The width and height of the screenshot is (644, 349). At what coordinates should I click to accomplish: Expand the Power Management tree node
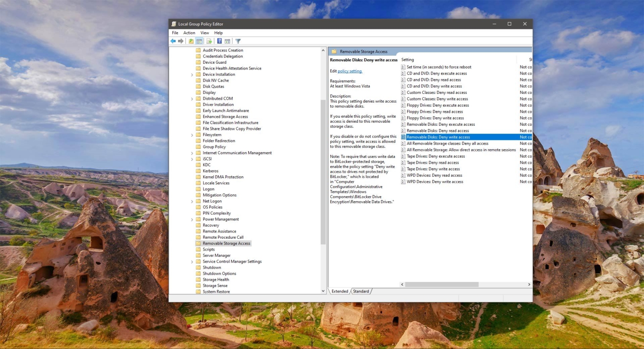coord(192,219)
